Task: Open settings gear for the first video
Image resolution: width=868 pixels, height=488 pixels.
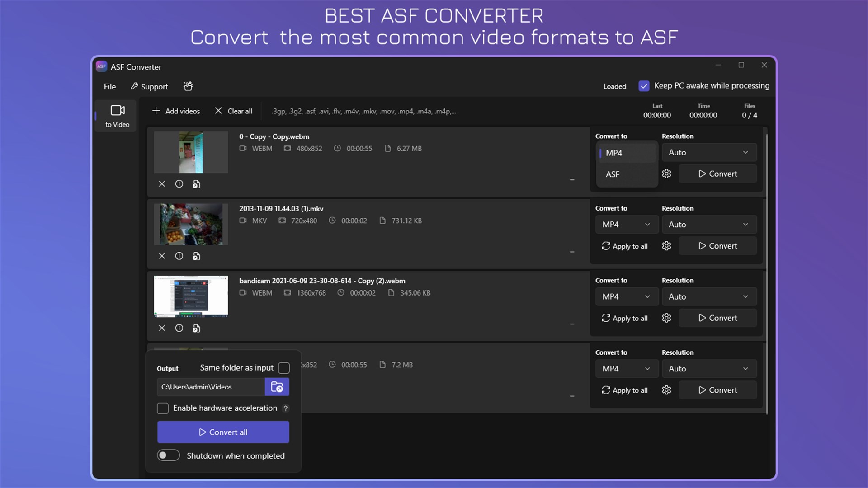Action: click(666, 174)
